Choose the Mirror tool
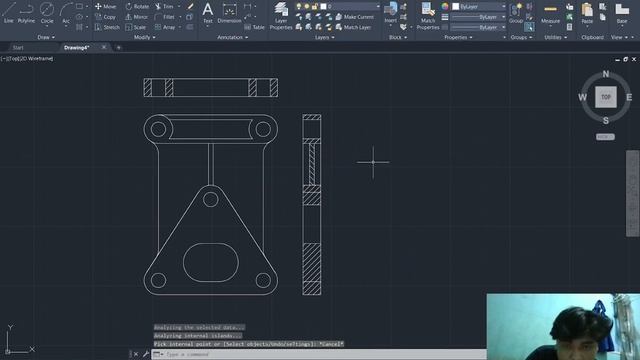The image size is (640, 360). click(x=136, y=17)
